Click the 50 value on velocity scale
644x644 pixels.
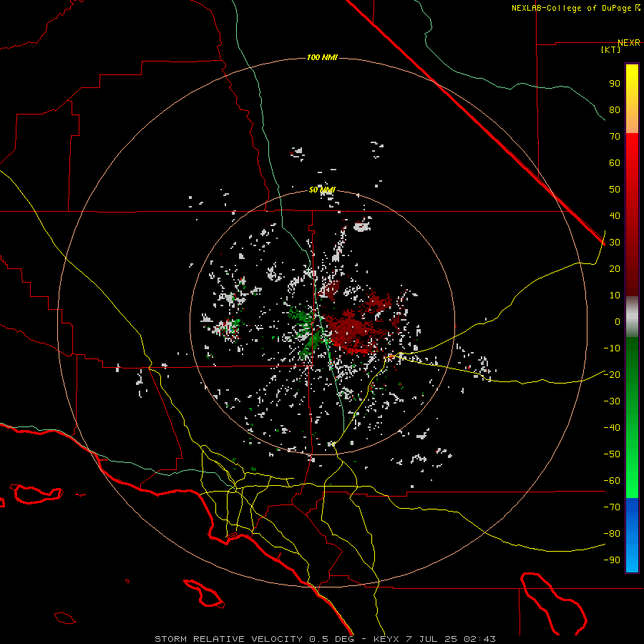(615, 190)
